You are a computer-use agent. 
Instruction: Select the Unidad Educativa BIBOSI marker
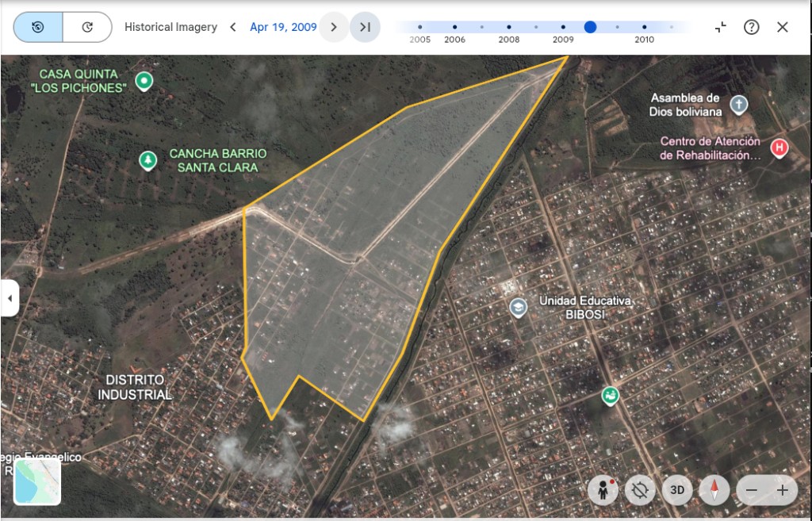519,308
